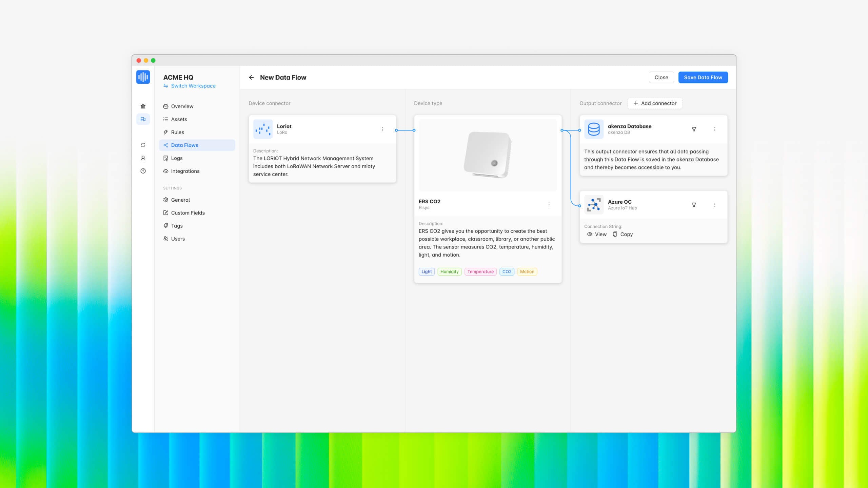Click the Light tag
Screen dimensions: 868x488
(427, 271)
